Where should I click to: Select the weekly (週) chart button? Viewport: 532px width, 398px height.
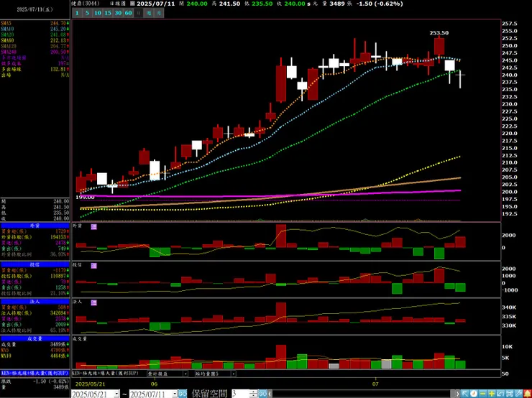(x=149, y=13)
